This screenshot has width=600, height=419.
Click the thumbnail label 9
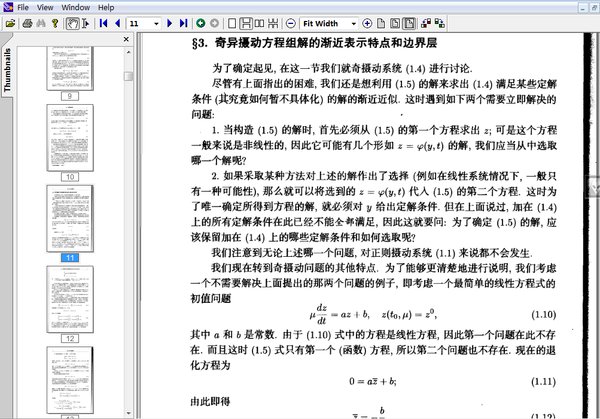tap(70, 96)
